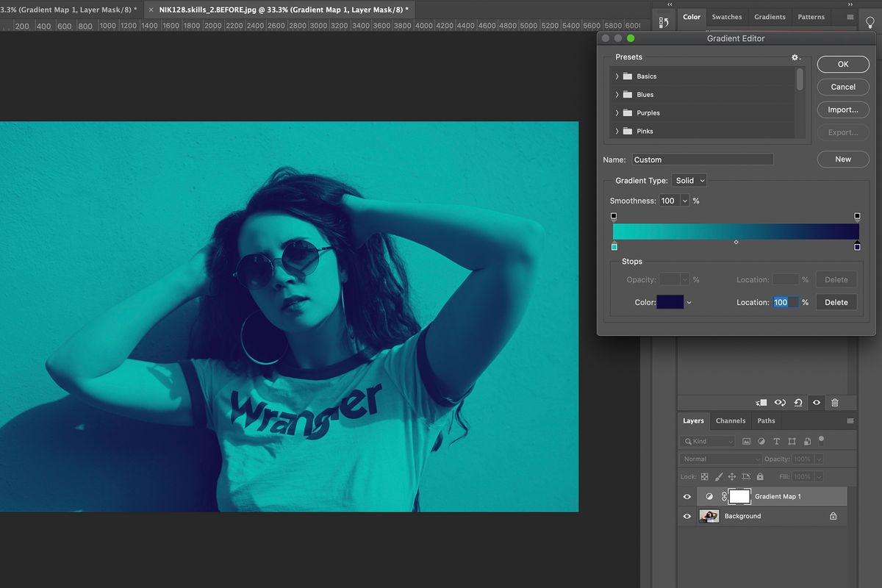The image size is (882, 588).
Task: Click the lightbulb Learn icon
Action: (870, 22)
